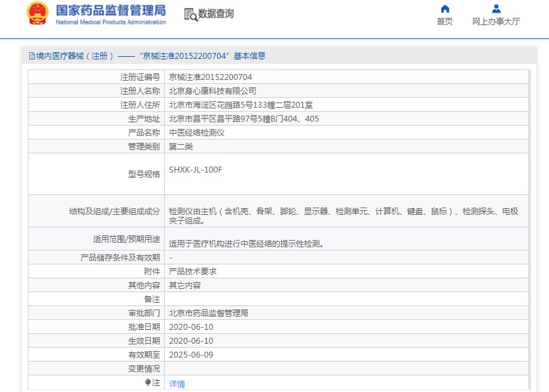
Task: Click the document icon before 境内医疗器械
Action: [32, 56]
